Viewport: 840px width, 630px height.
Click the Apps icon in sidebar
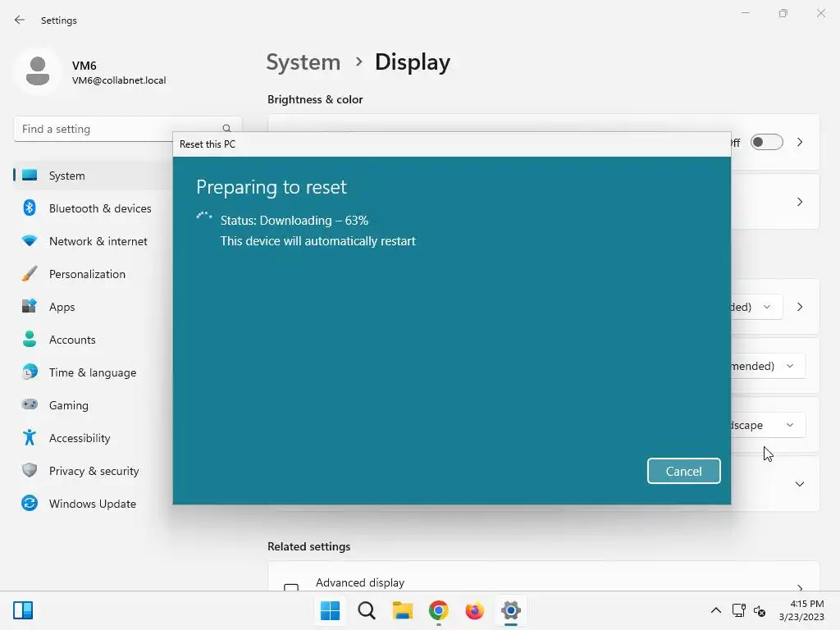coord(30,306)
